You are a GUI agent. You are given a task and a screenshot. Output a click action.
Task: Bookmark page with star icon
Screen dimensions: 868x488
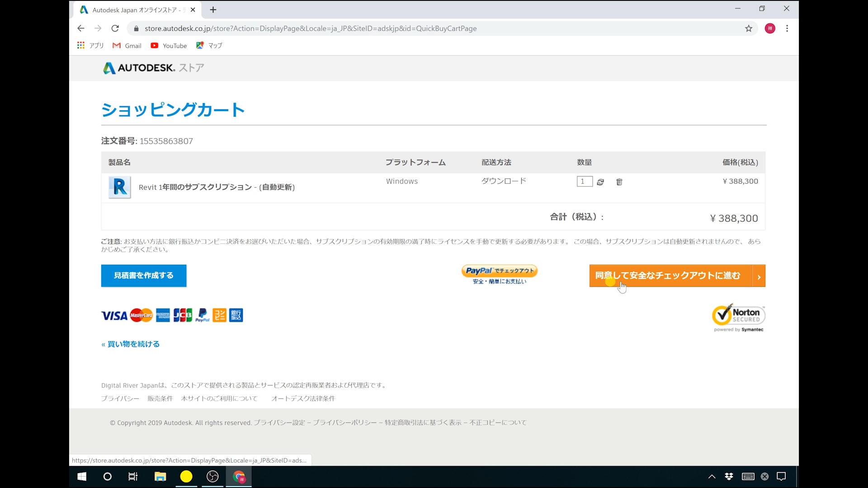749,28
